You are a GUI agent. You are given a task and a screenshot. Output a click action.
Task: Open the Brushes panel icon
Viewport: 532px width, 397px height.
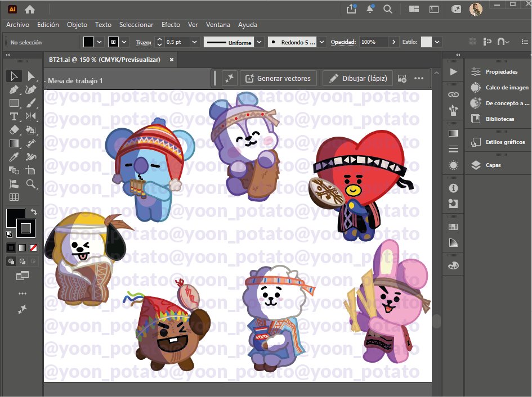point(453,110)
